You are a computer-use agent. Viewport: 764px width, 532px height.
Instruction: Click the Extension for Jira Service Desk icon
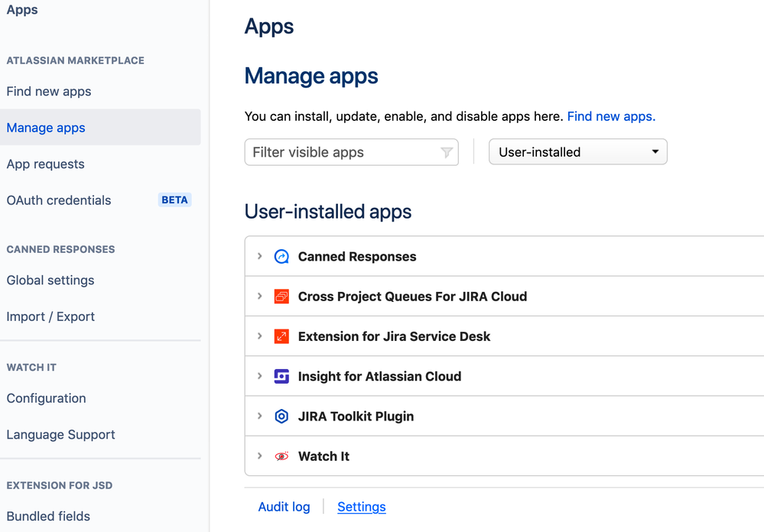pos(281,336)
